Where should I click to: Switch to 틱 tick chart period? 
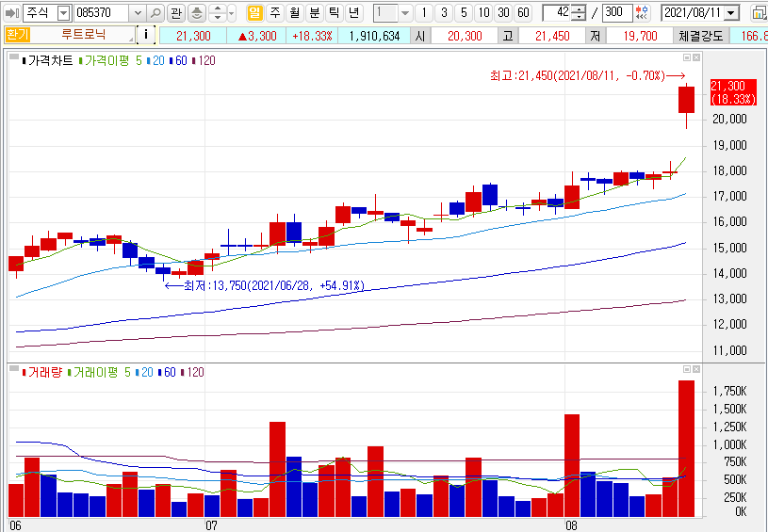pyautogui.click(x=334, y=13)
